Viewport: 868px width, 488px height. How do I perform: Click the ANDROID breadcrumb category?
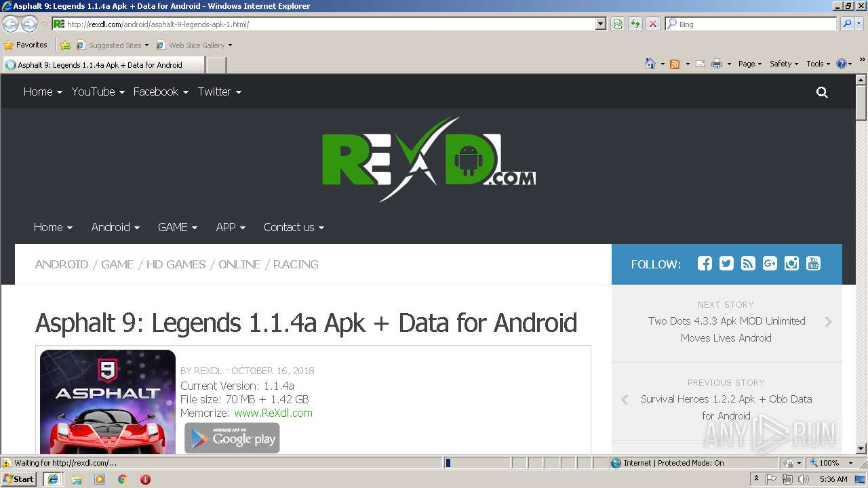point(62,264)
